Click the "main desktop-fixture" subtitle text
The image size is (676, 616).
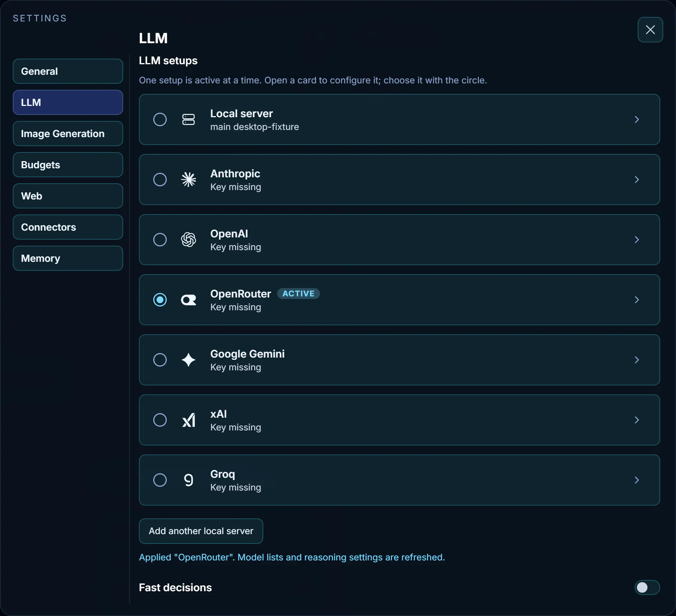pos(255,127)
